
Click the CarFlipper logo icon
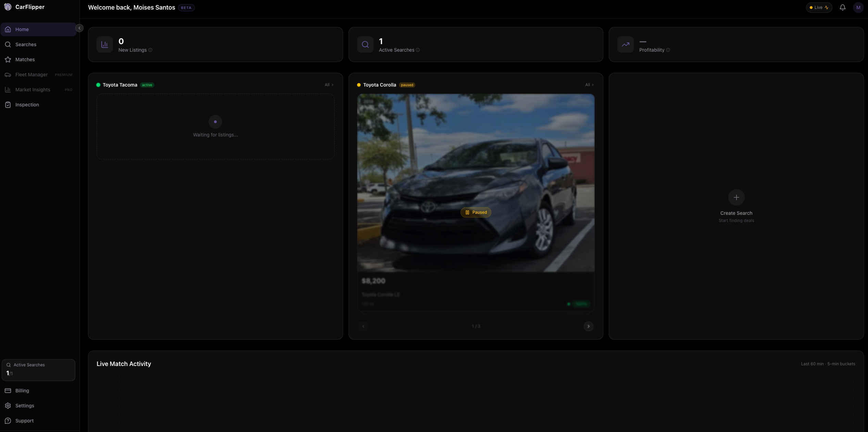[8, 7]
